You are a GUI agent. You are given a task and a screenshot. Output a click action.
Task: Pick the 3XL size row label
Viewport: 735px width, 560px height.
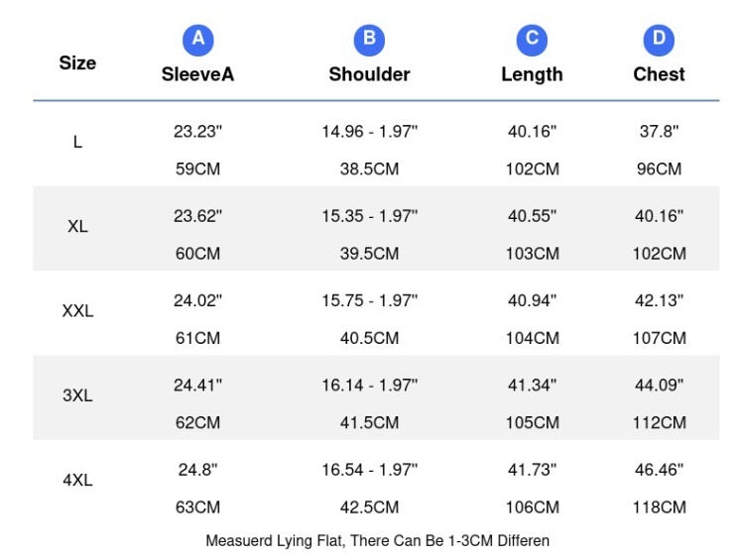coord(77,395)
